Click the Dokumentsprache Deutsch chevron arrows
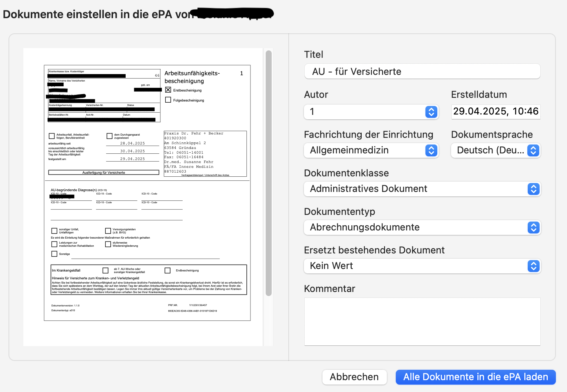This screenshot has width=567, height=392. pos(533,150)
